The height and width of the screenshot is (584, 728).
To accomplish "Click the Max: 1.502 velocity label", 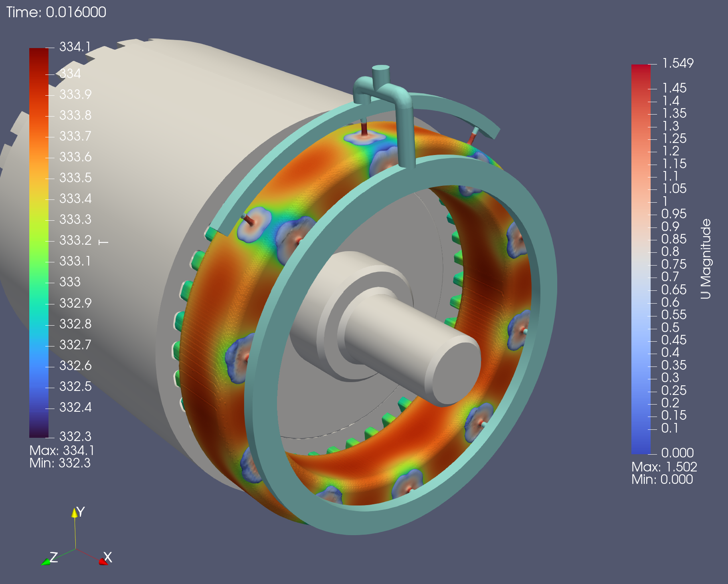I will click(664, 467).
